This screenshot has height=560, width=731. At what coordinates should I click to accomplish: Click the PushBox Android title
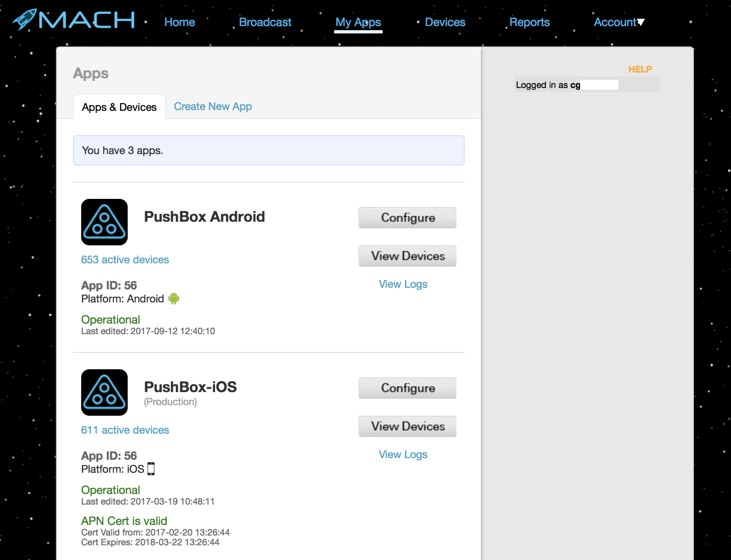tap(204, 216)
